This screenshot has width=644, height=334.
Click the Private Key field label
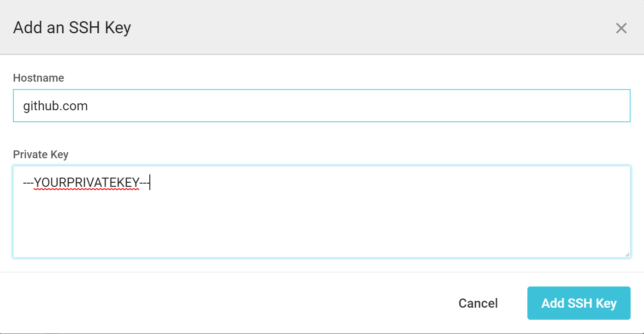(x=41, y=155)
